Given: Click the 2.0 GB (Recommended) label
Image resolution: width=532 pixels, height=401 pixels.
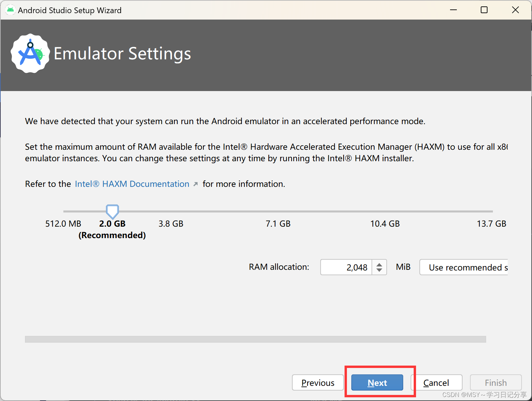Looking at the screenshot, I should coord(112,229).
